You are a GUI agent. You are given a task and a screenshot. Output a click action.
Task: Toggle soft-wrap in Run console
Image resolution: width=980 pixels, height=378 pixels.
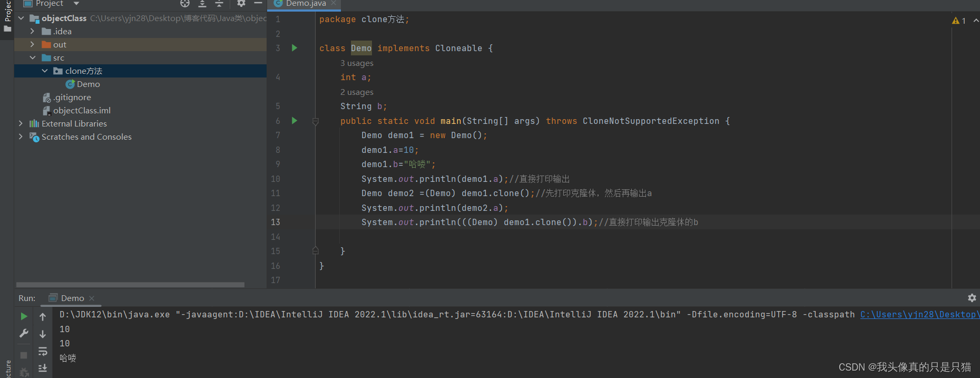43,351
